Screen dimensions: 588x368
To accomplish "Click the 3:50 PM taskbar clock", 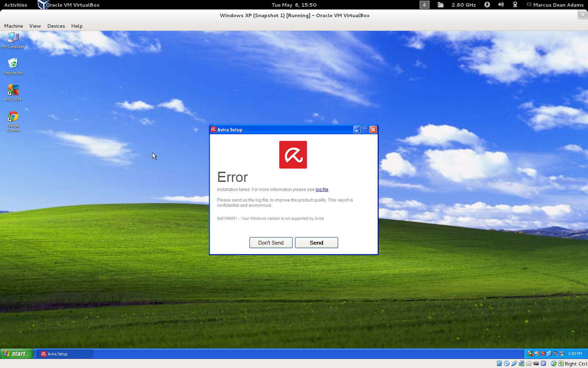I will 575,354.
